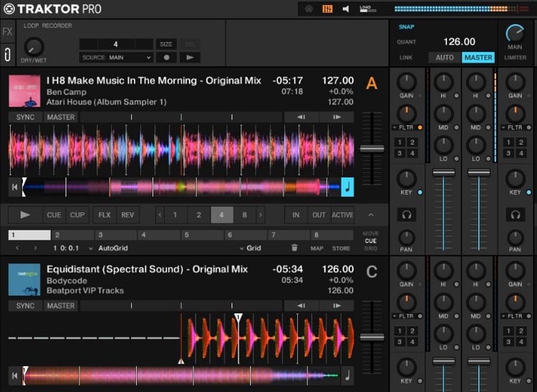Toggle the MASTER clock button

[478, 57]
